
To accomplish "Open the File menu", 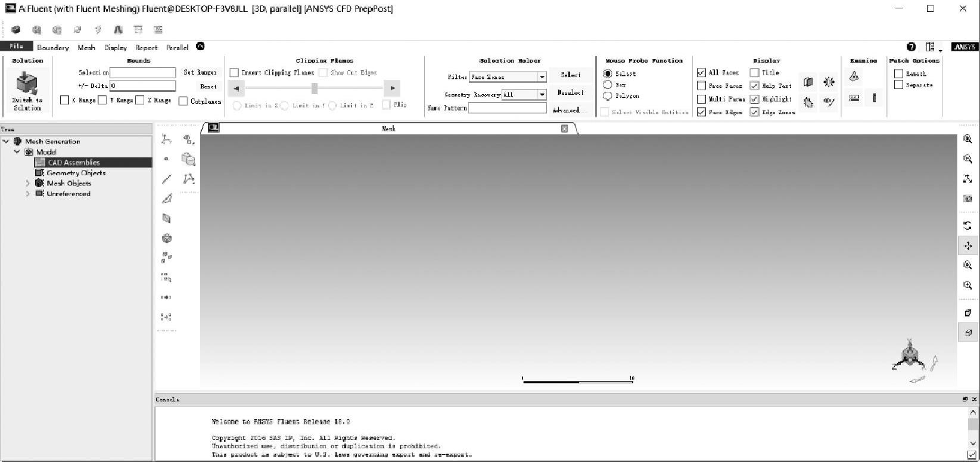I will (x=17, y=46).
